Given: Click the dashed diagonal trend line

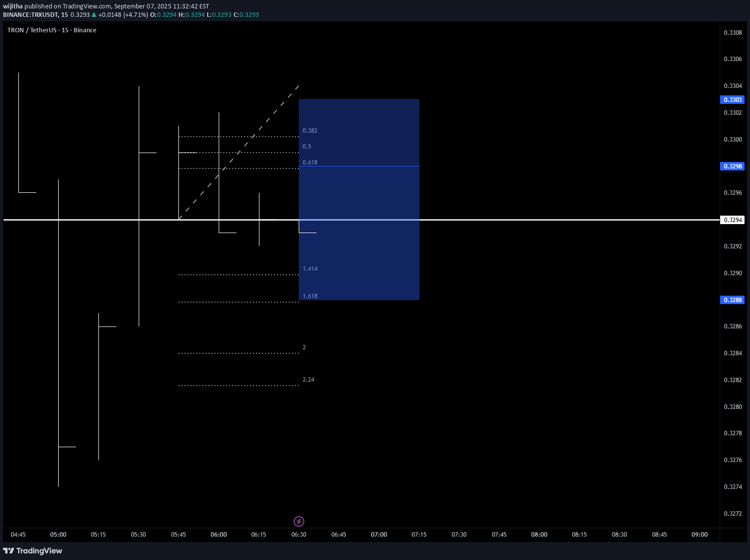Looking at the screenshot, I should coord(239,152).
